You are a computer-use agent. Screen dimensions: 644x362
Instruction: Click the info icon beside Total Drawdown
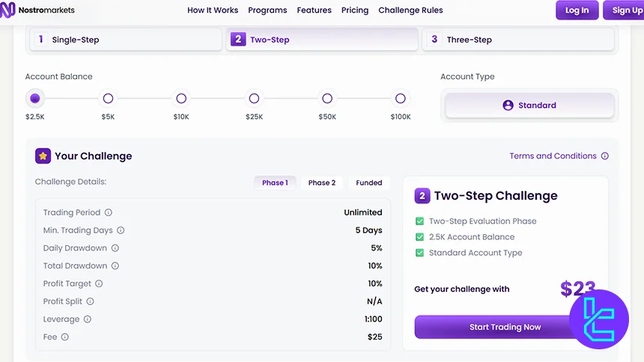115,266
